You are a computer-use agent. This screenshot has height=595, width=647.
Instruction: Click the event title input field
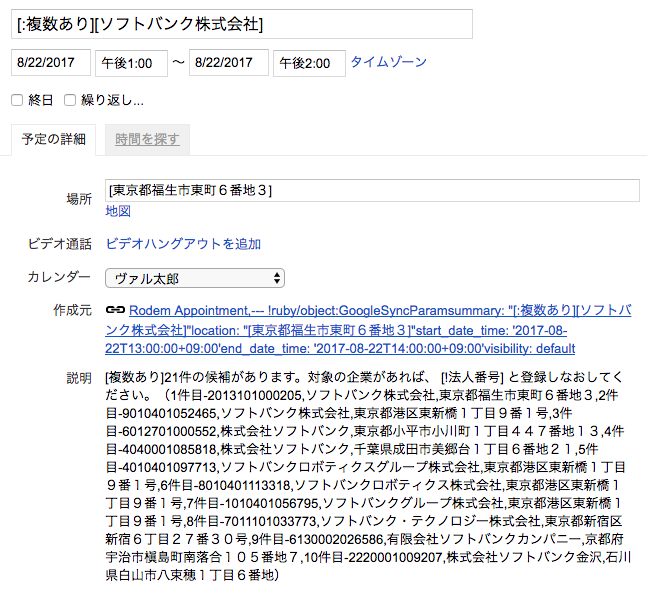[x=241, y=24]
